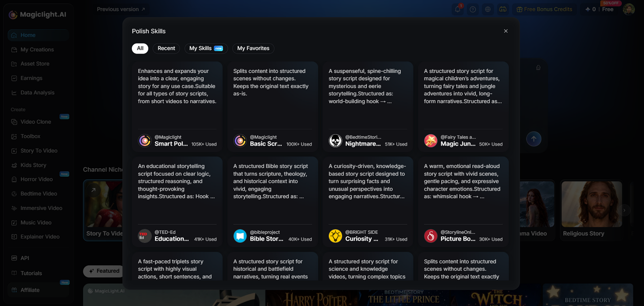Click the Magiclight avatar on Basic Script card

coord(240,141)
